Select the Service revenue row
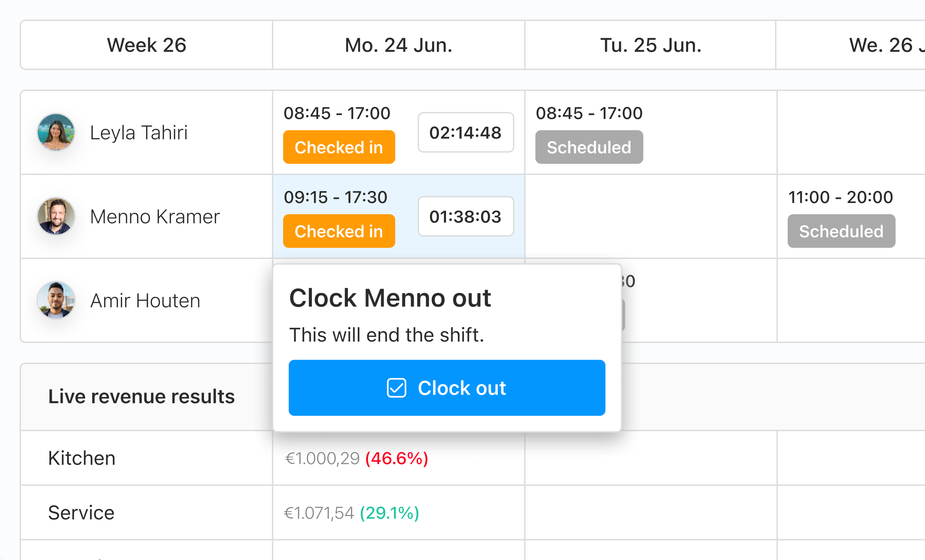The image size is (925, 560). point(81,512)
